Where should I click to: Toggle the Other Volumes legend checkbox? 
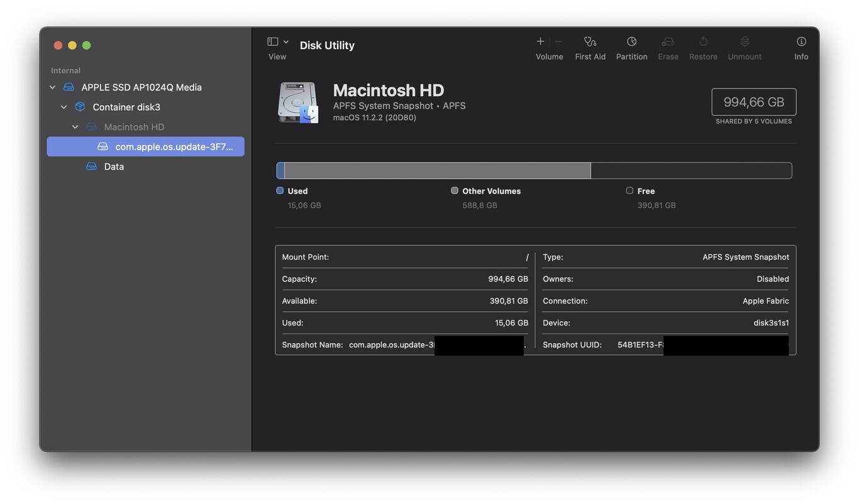(454, 190)
